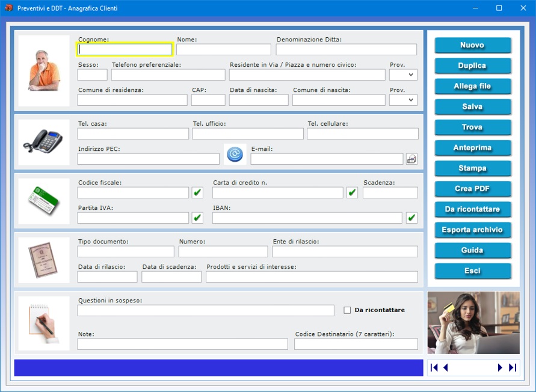Focus the document Numero field
Viewport: 536px width, 392px height.
pyautogui.click(x=223, y=251)
